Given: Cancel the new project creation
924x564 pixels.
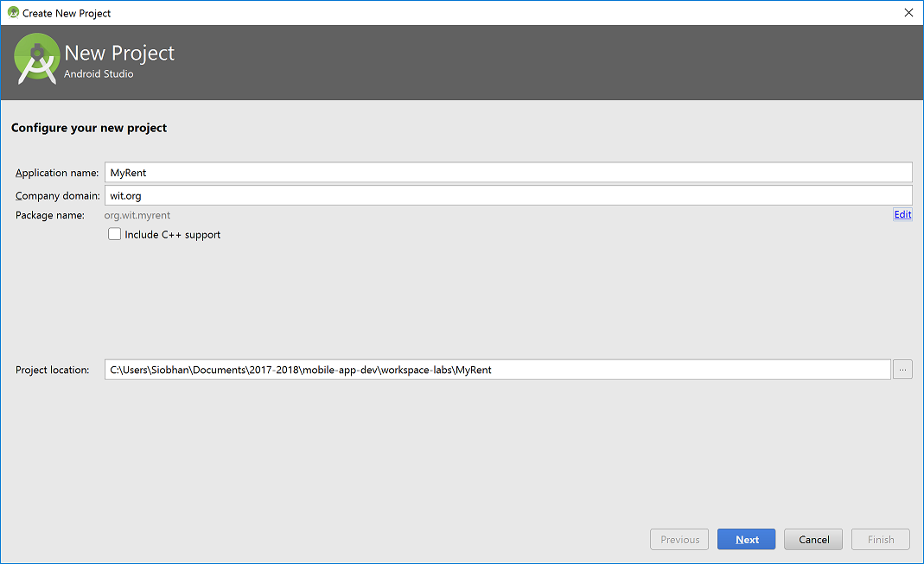Looking at the screenshot, I should click(812, 538).
